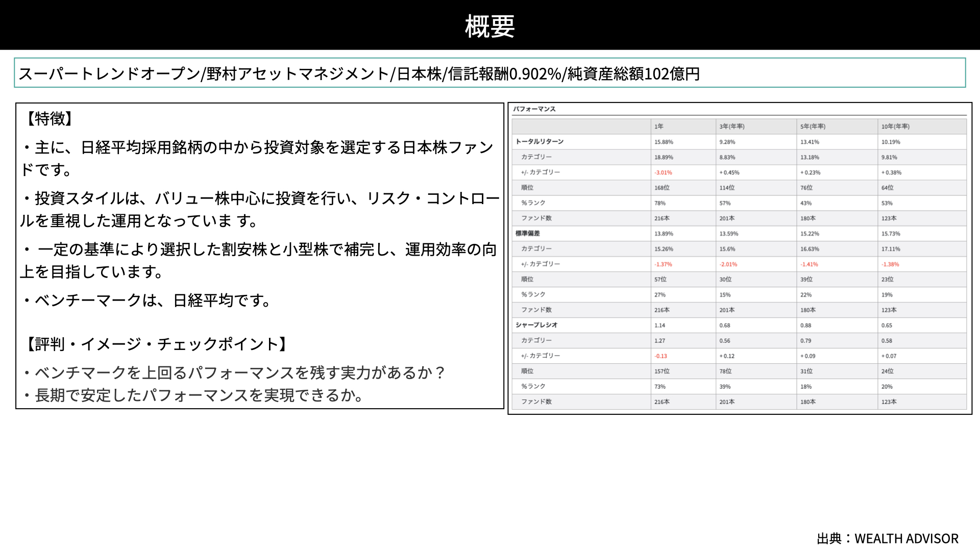This screenshot has width=980, height=551.
Task: Click the 【特徴】 heading
Action: pyautogui.click(x=49, y=118)
